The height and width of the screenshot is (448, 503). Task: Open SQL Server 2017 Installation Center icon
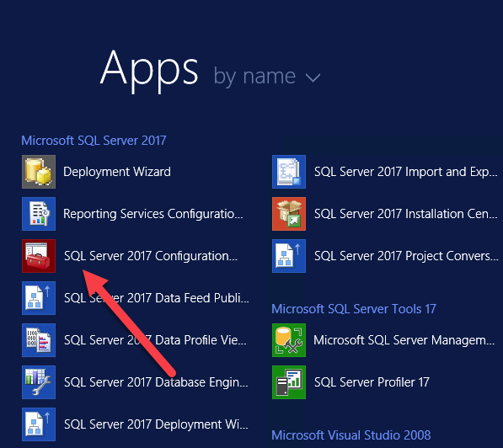(289, 214)
